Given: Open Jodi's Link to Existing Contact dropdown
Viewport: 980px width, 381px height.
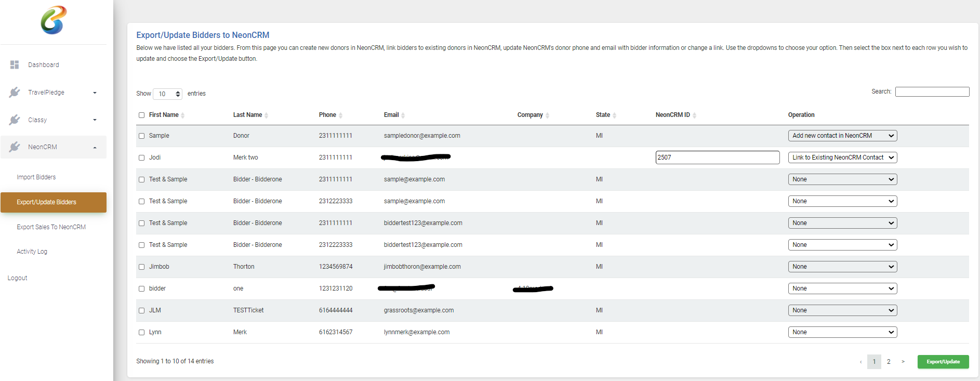Looking at the screenshot, I should pyautogui.click(x=842, y=157).
